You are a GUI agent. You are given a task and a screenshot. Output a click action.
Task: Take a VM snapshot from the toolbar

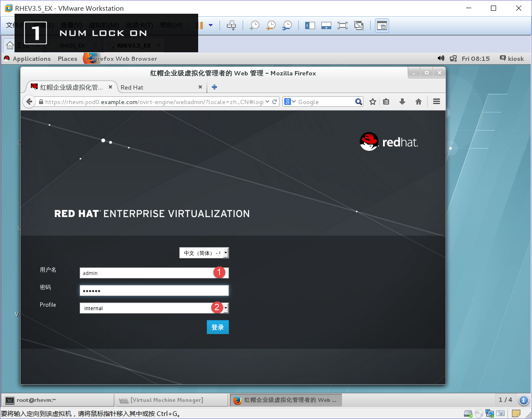(255, 26)
